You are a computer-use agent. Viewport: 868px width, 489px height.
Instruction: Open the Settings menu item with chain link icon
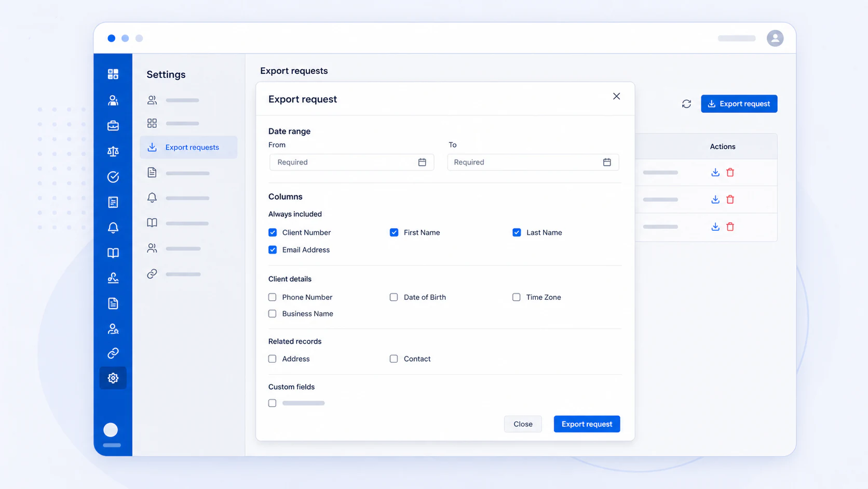pyautogui.click(x=174, y=274)
